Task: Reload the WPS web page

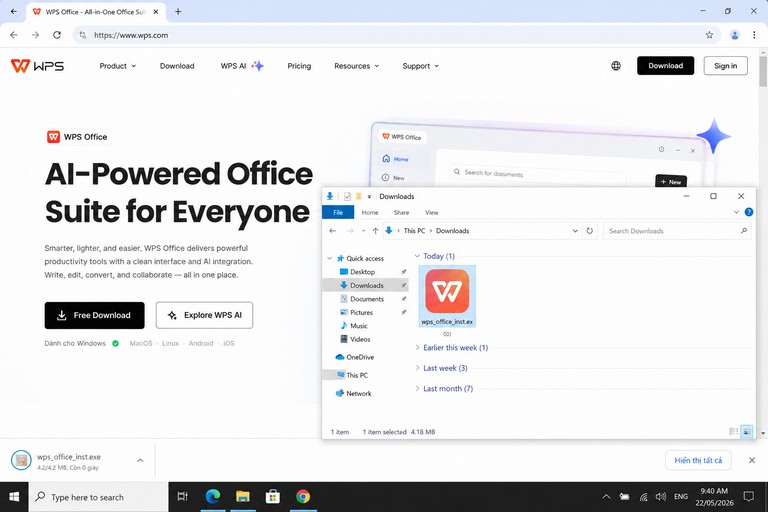Action: click(57, 35)
